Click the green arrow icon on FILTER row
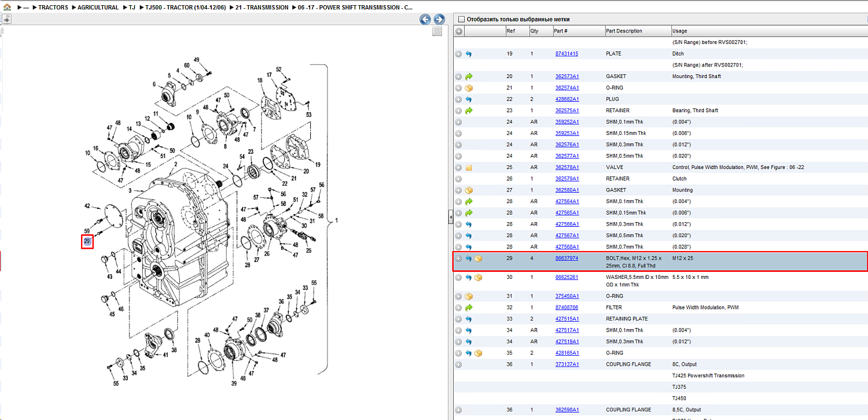The width and height of the screenshot is (868, 420). [469, 308]
